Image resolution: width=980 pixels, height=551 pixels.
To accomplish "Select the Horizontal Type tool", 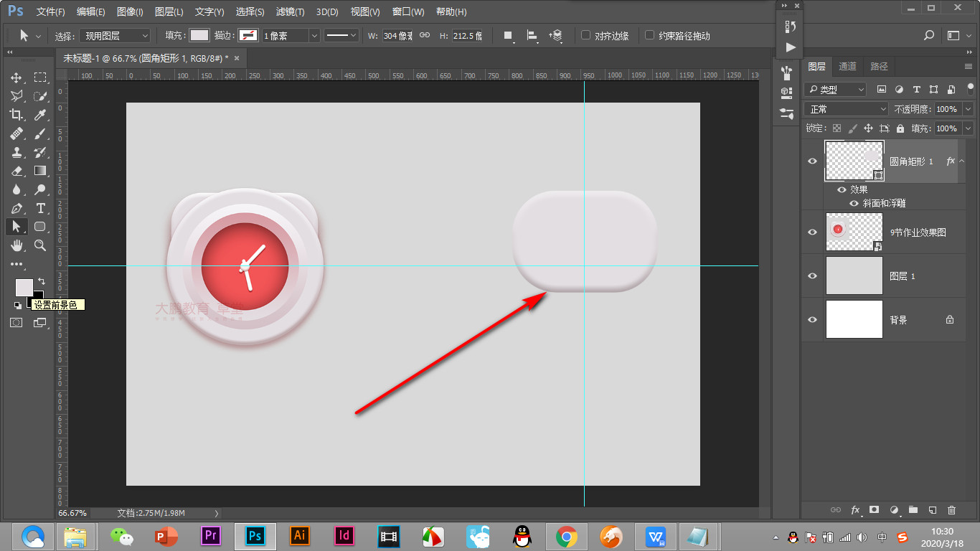I will (40, 208).
